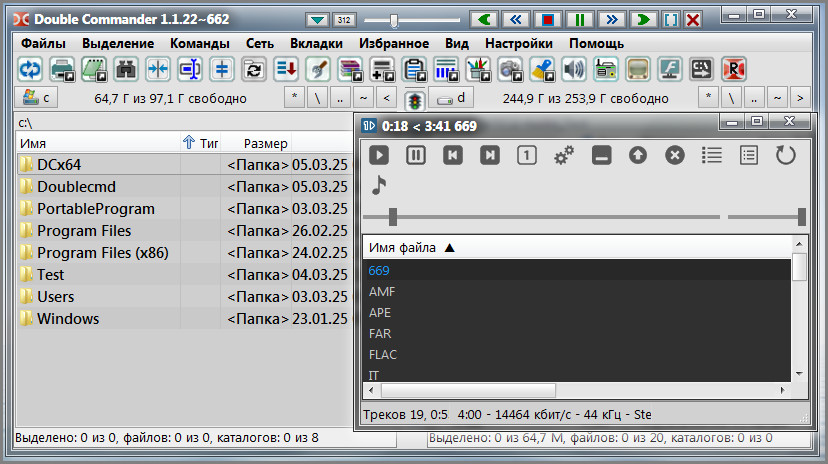Click the speaker sound icon in toolbar

573,69
